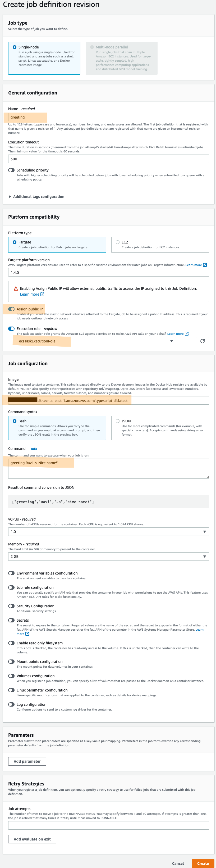Click the JSON conversion result text
This screenshot has width=216, height=868.
[x=53, y=502]
